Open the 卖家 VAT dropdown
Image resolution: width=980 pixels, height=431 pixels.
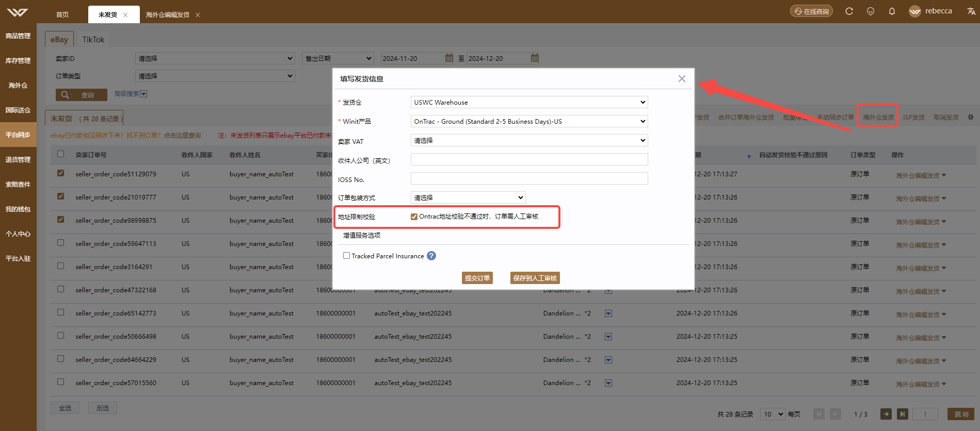pyautogui.click(x=529, y=140)
